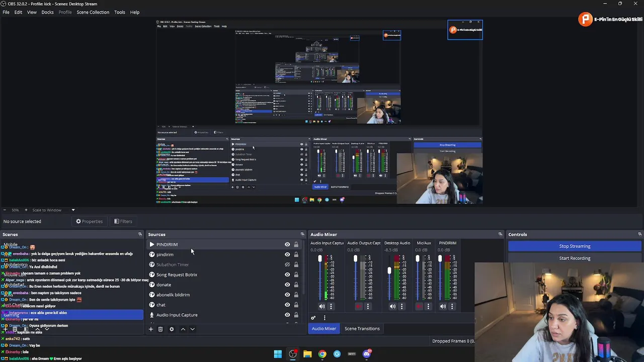Select the OBS icon on the taskbar
Image resolution: width=644 pixels, height=362 pixels.
click(x=292, y=354)
